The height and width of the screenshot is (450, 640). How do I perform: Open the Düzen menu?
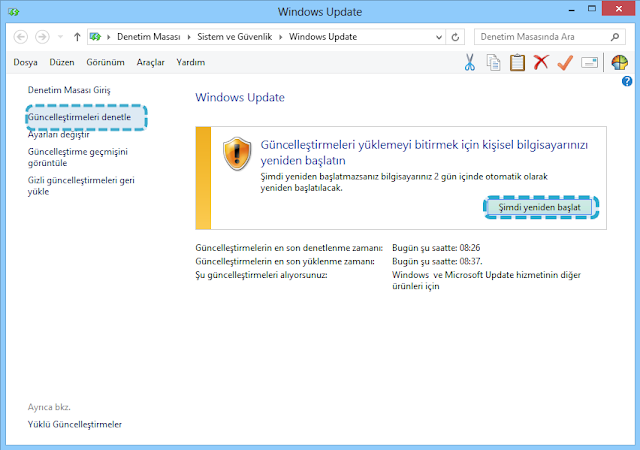pyautogui.click(x=62, y=62)
